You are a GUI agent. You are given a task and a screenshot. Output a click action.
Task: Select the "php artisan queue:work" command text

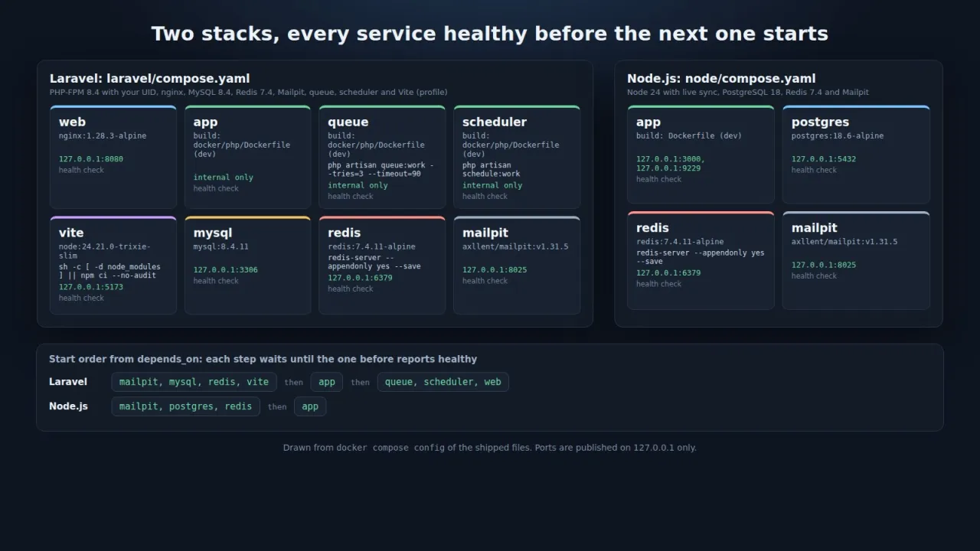pyautogui.click(x=381, y=169)
